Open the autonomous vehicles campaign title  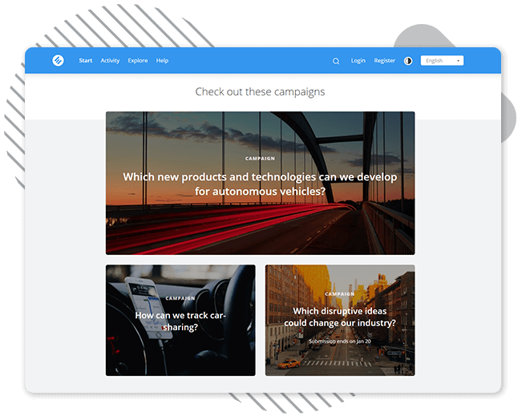pyautogui.click(x=260, y=184)
